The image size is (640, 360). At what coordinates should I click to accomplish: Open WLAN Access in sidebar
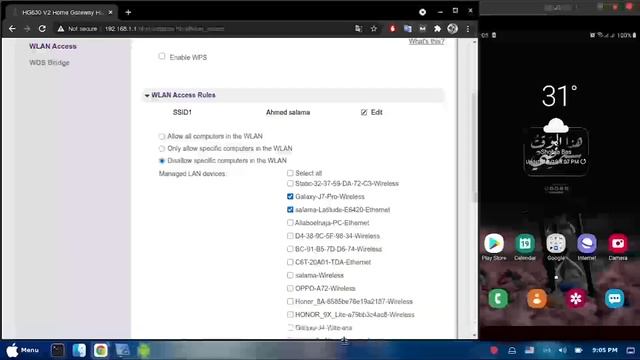click(x=53, y=46)
